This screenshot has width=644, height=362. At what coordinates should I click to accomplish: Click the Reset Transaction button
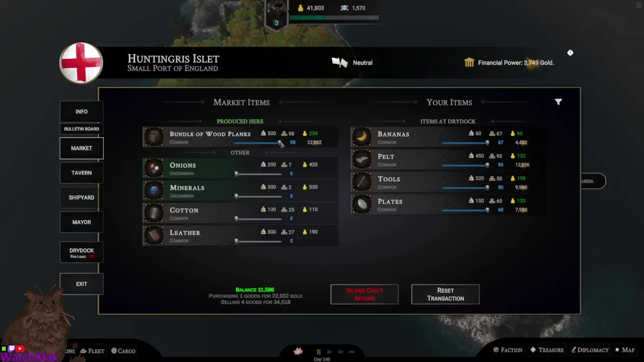pyautogui.click(x=445, y=294)
